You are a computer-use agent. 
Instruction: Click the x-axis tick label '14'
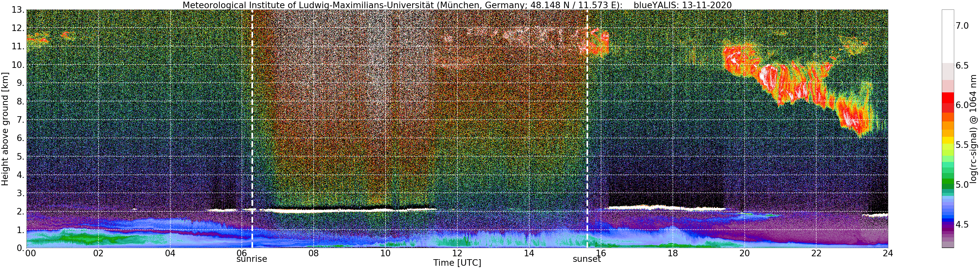[529, 253]
